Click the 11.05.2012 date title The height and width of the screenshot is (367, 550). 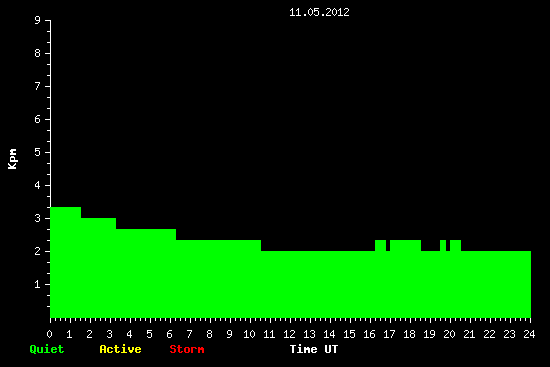click(319, 12)
